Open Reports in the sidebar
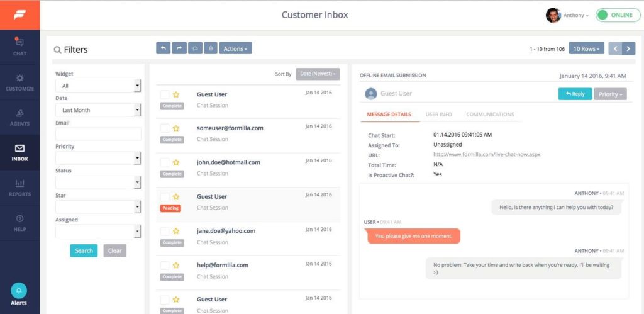The width and height of the screenshot is (644, 314). click(x=19, y=188)
